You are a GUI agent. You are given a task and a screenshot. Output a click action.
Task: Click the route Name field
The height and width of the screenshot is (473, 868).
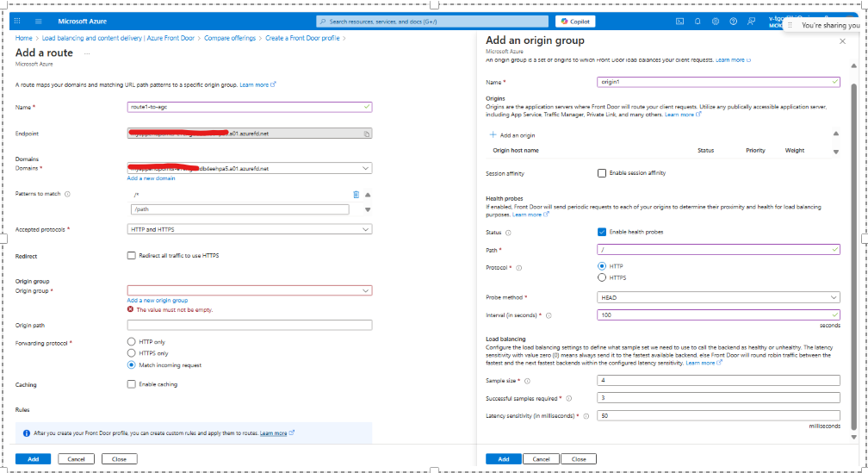click(x=250, y=107)
